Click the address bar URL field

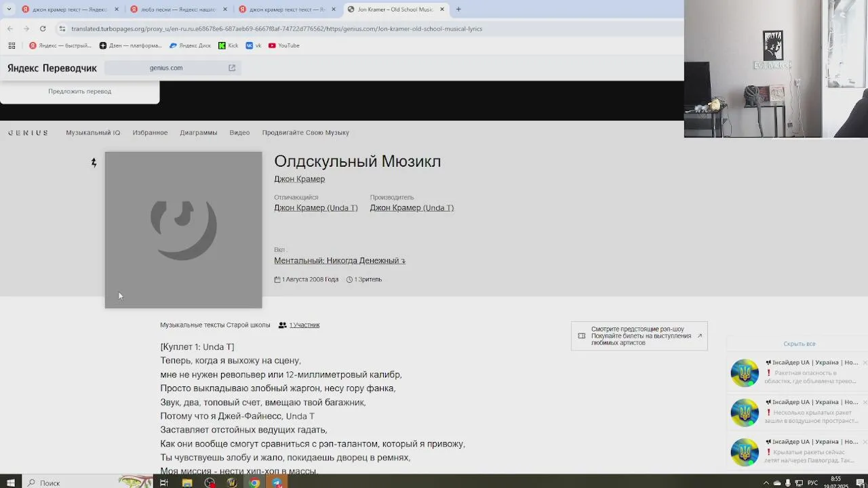[x=366, y=28]
